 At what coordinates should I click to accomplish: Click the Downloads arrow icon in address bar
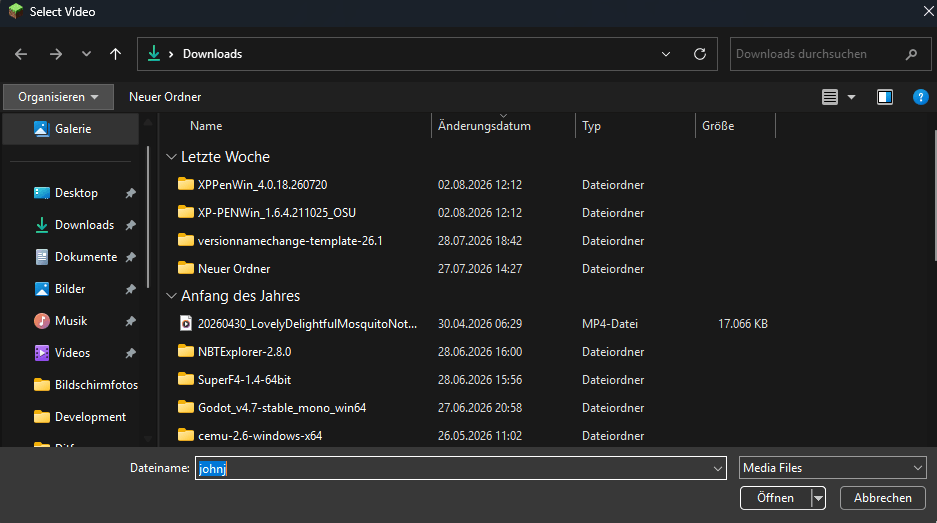(154, 53)
